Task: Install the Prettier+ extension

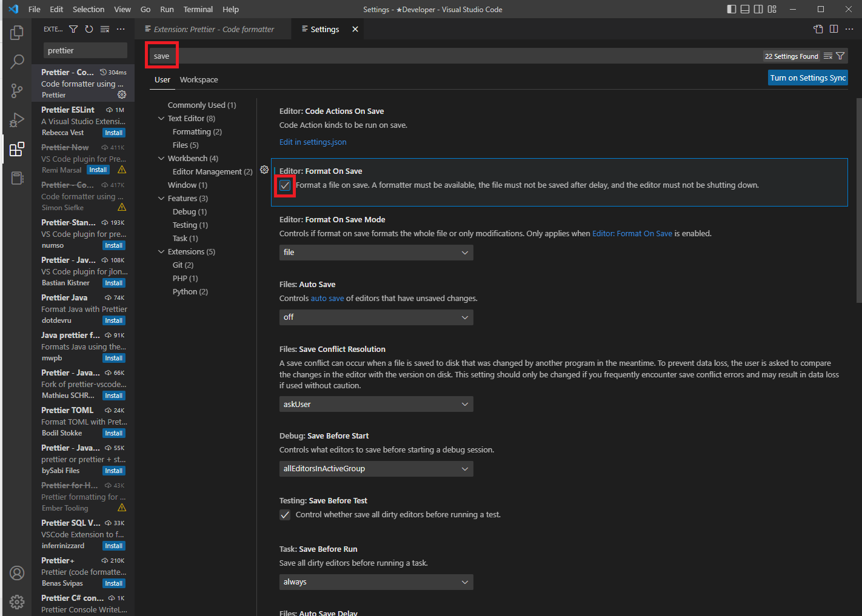Action: pyautogui.click(x=114, y=583)
